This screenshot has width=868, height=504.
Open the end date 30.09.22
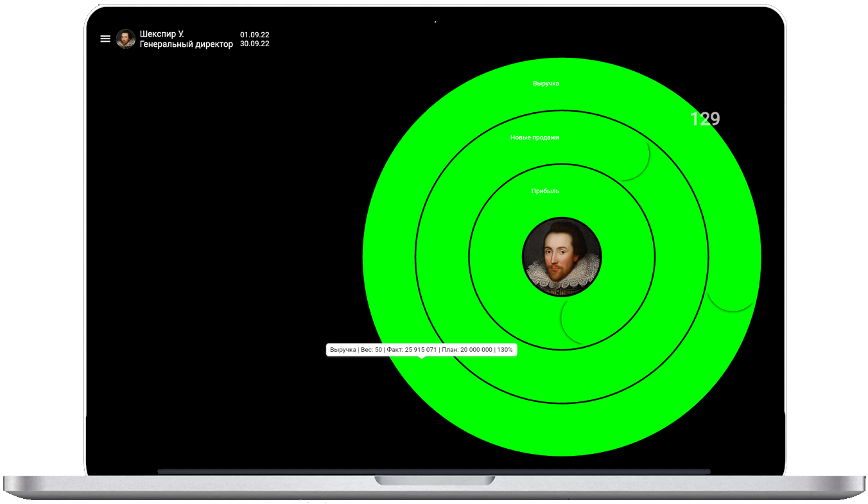click(x=254, y=44)
